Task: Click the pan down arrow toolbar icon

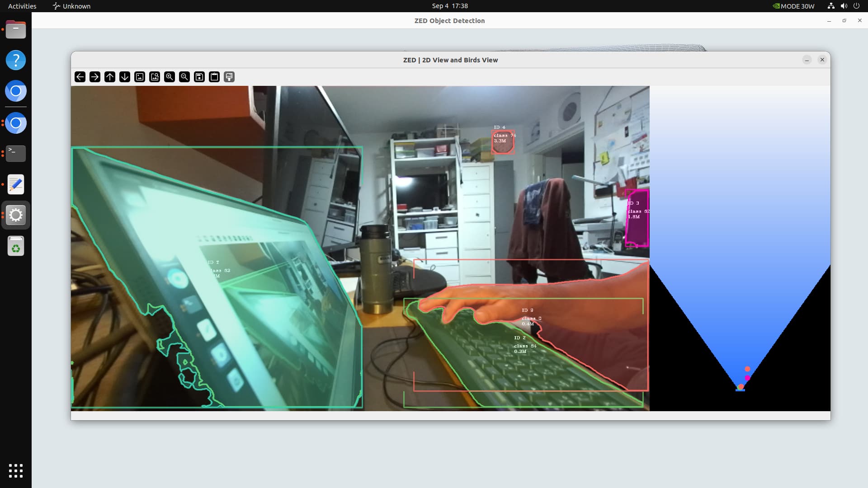Action: (125, 77)
